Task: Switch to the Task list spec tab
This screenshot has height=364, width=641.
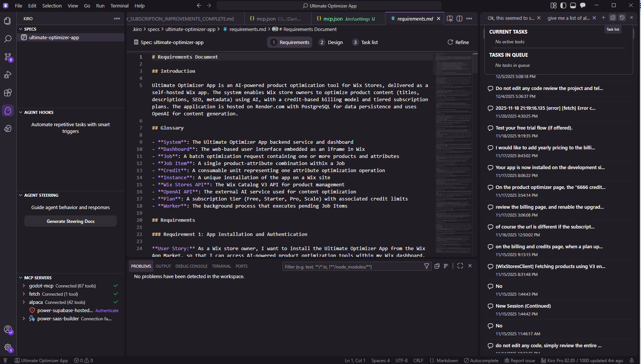Action: click(365, 42)
